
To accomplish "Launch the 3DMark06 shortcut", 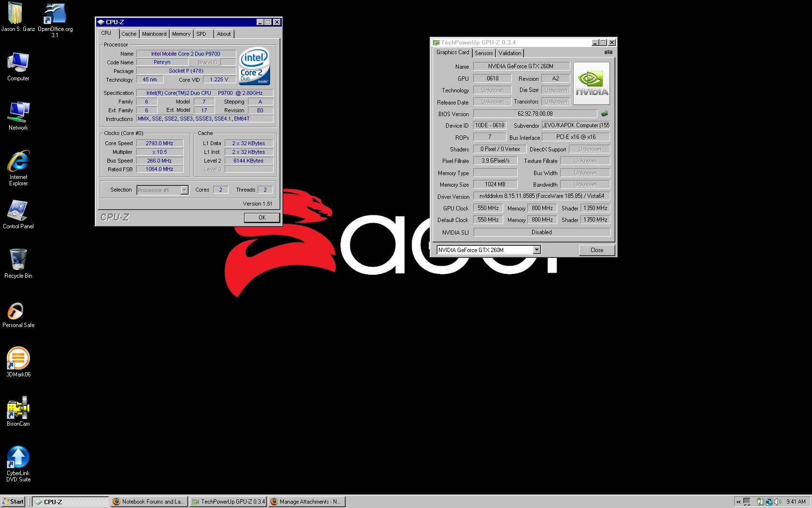I will pyautogui.click(x=18, y=359).
